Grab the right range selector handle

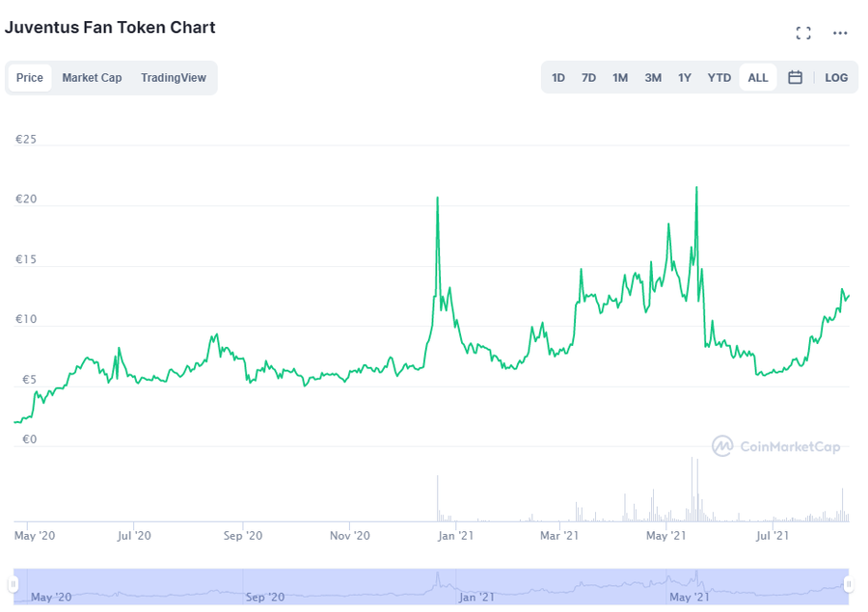[x=849, y=584]
